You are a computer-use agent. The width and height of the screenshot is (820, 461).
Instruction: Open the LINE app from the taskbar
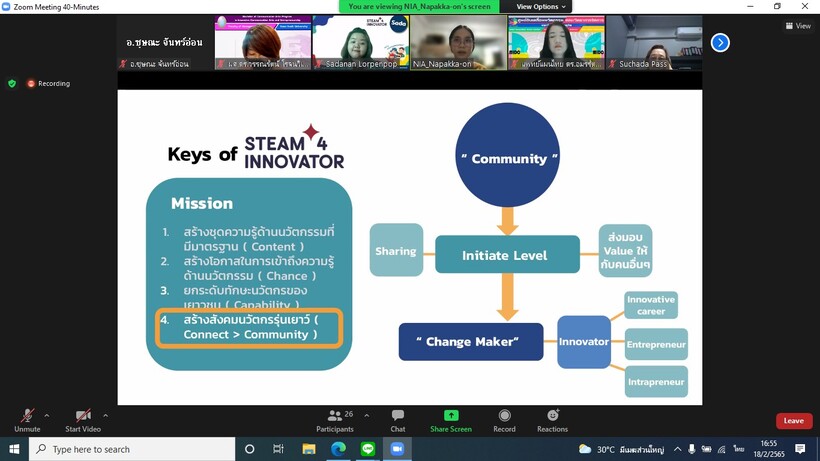(x=367, y=450)
